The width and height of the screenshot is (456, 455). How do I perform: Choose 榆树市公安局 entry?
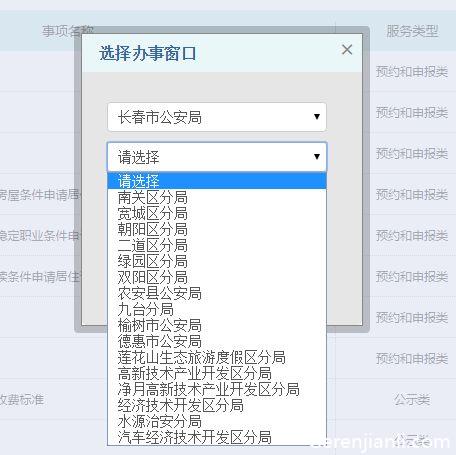click(217, 325)
